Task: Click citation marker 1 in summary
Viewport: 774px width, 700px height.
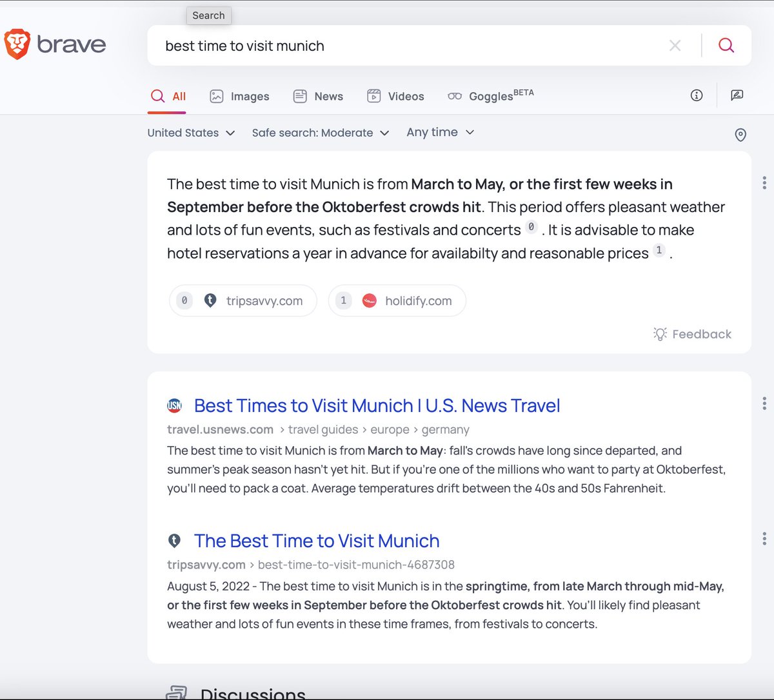Action: pyautogui.click(x=659, y=250)
